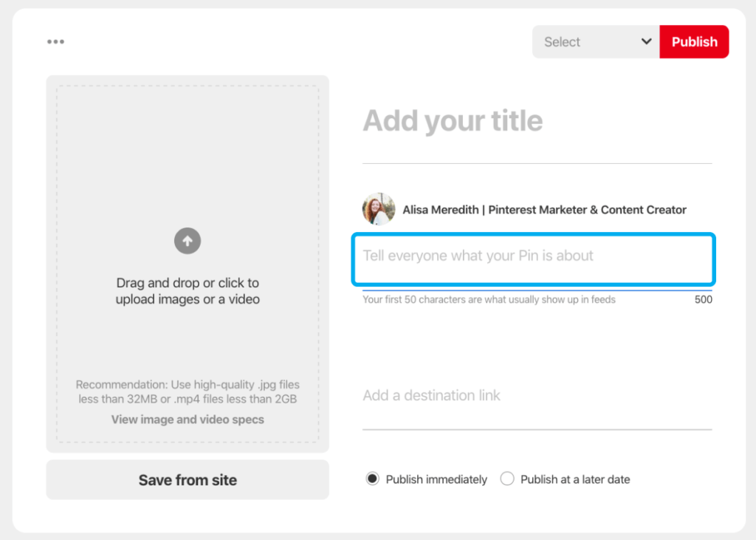Viewport: 756px width, 540px height.
Task: Click the Alisa Meredith profile name
Action: click(x=544, y=210)
